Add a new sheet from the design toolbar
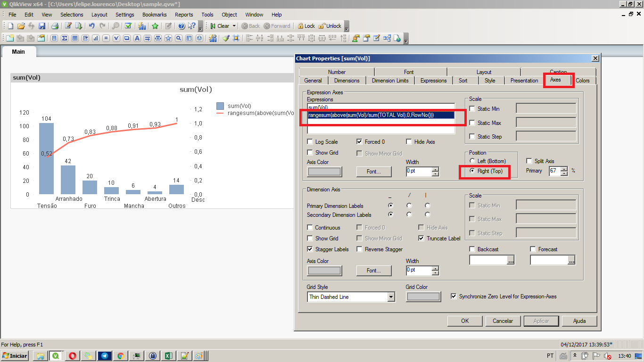 pos(10,38)
